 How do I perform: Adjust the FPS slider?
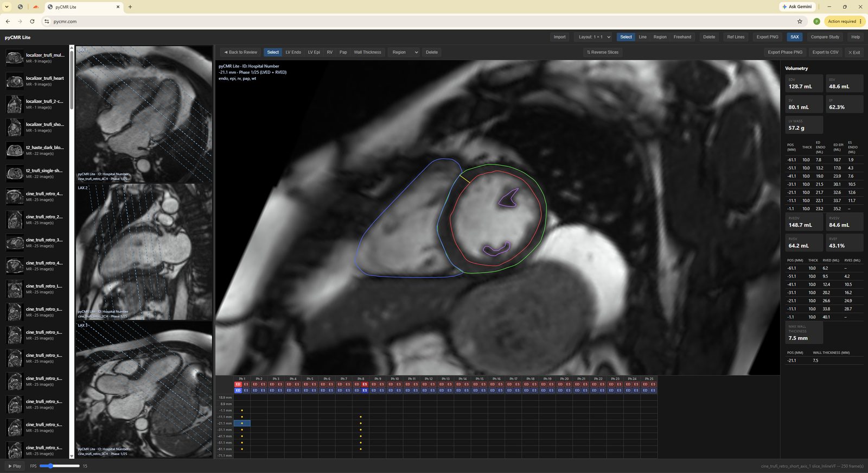(60, 466)
